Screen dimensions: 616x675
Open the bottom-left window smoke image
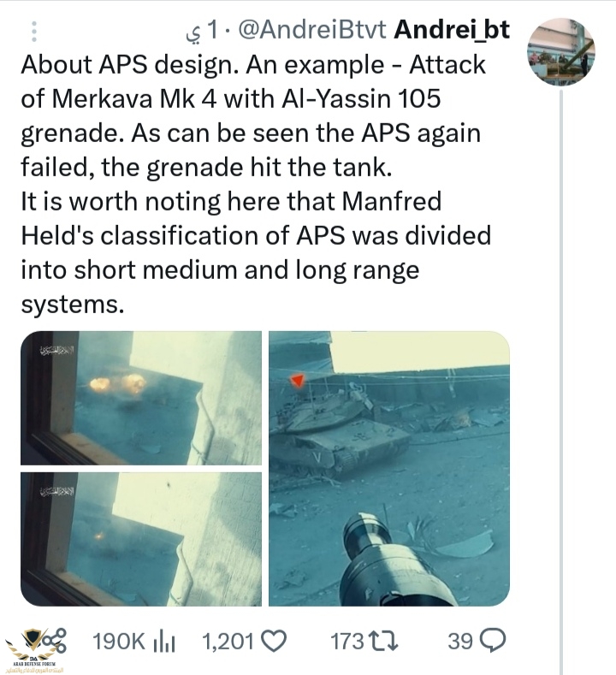click(x=141, y=539)
